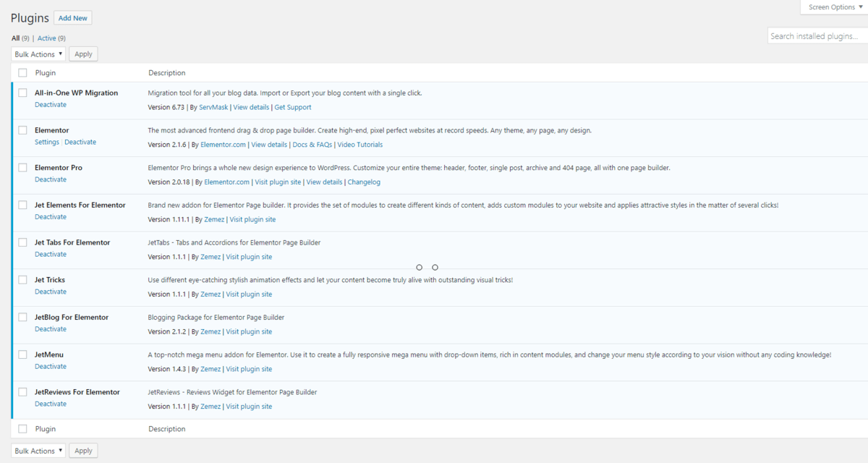Click the Search installed plugins field
Screen dimensions: 868x463
[x=817, y=36]
